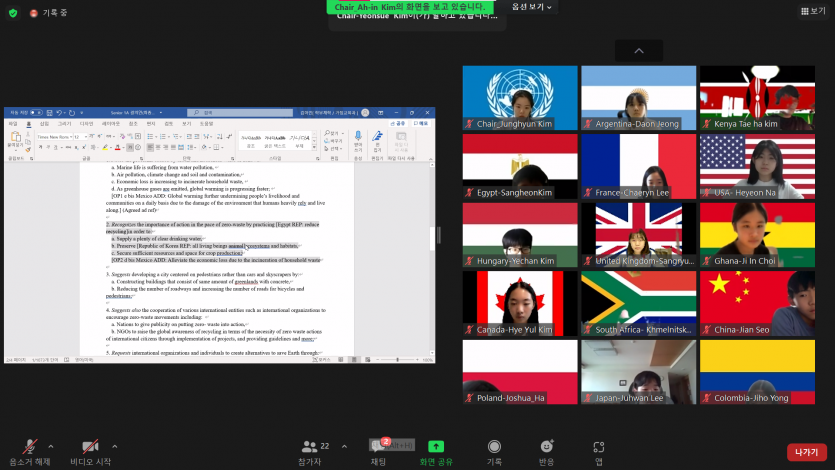The width and height of the screenshot is (835, 470).
Task: Open the 삽입 tab in Word
Action: tap(44, 123)
